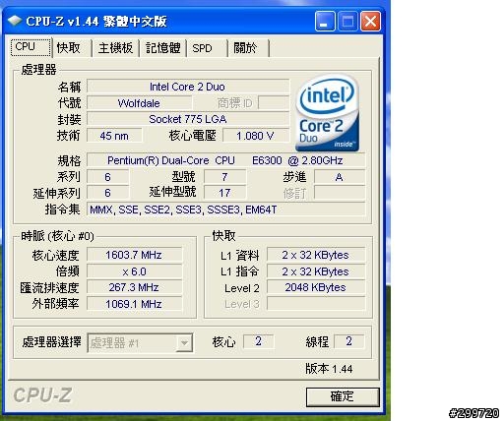Expand the 處理器選擇 dropdown arrow
The image size is (504, 421).
pyautogui.click(x=184, y=343)
